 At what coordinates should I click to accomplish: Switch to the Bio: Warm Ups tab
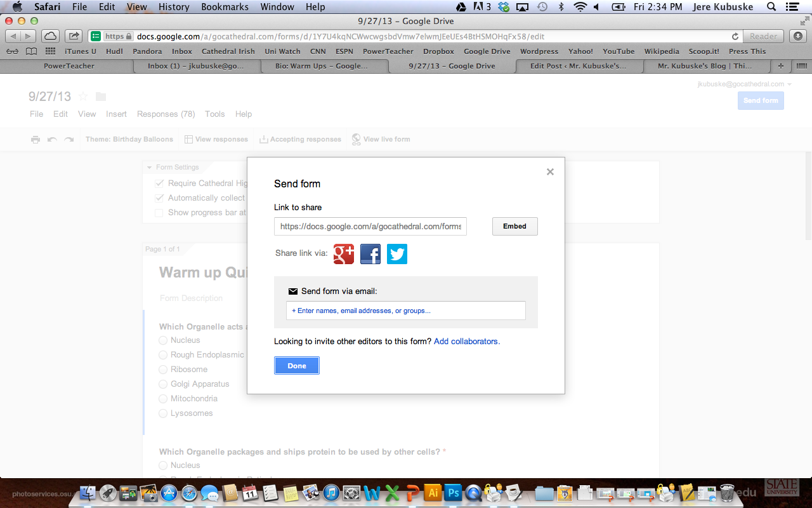[322, 66]
